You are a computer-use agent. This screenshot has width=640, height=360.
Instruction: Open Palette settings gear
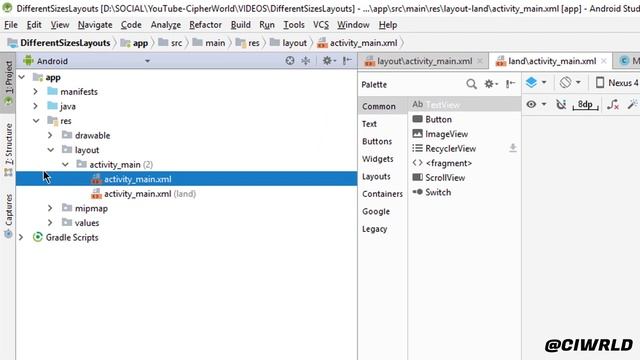pos(490,84)
